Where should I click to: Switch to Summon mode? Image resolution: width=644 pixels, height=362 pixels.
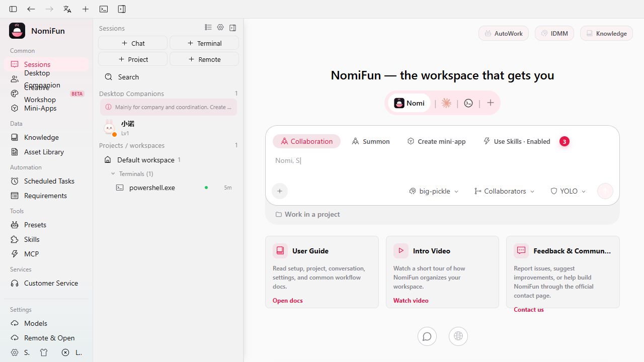371,141
